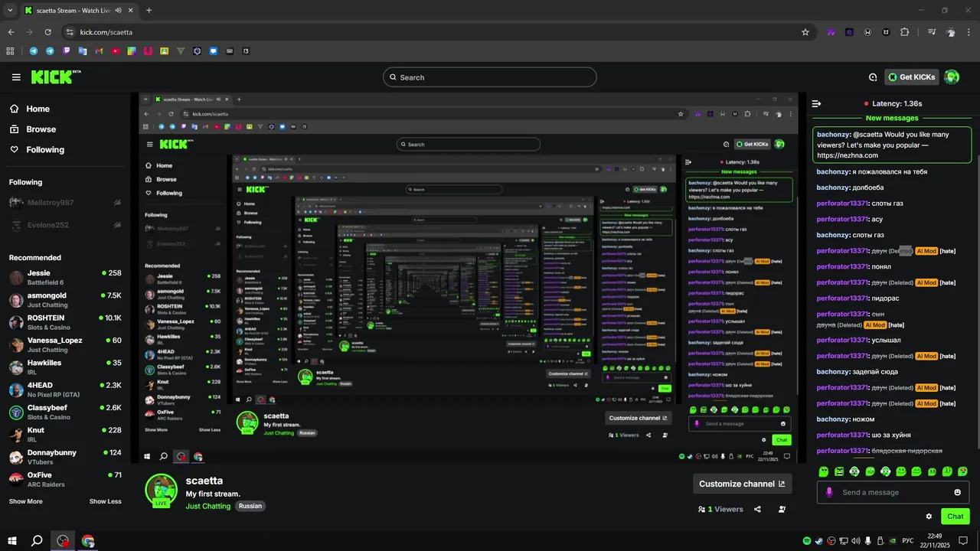Collapse the chat panel arrow icon
Viewport: 980px width, 551px height.
[x=816, y=103]
